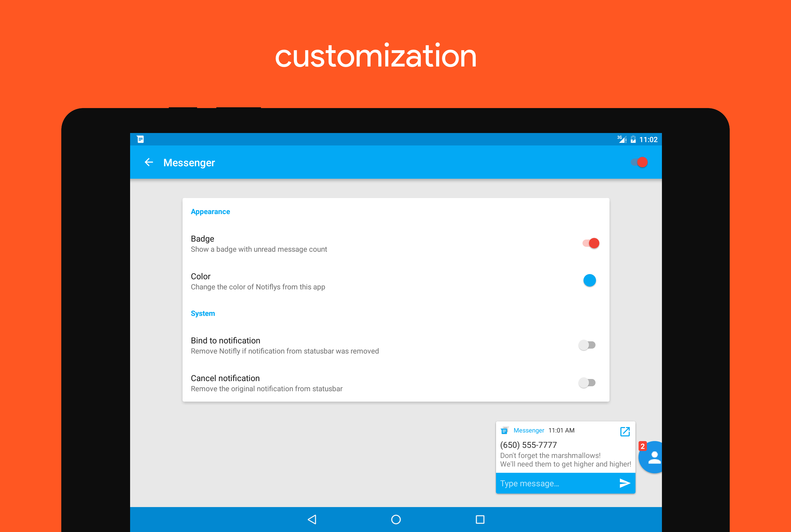
Task: Tap the Messenger app icon in the popup
Action: tap(504, 430)
